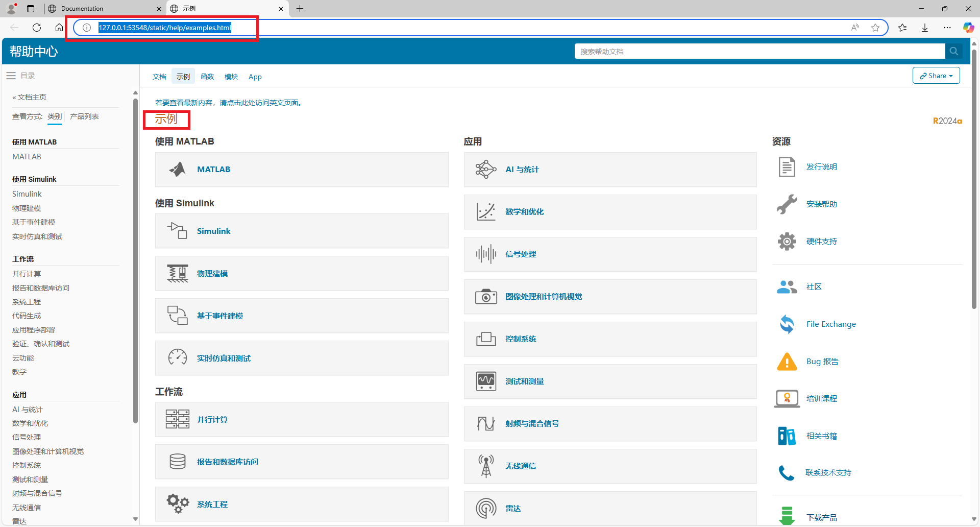Click the 相关书籍 books icon
This screenshot has height=527, width=980.
point(787,436)
